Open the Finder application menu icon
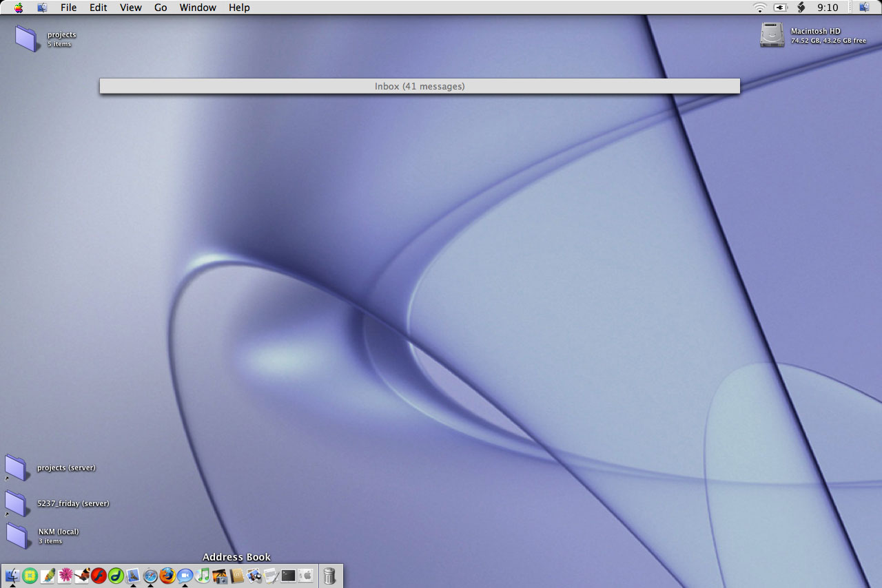Image resolution: width=882 pixels, height=588 pixels. [x=42, y=8]
